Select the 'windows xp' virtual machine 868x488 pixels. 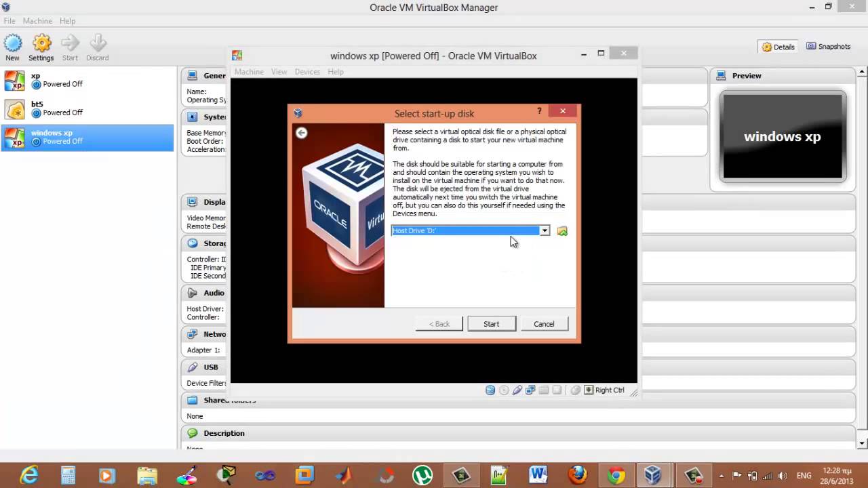87,138
